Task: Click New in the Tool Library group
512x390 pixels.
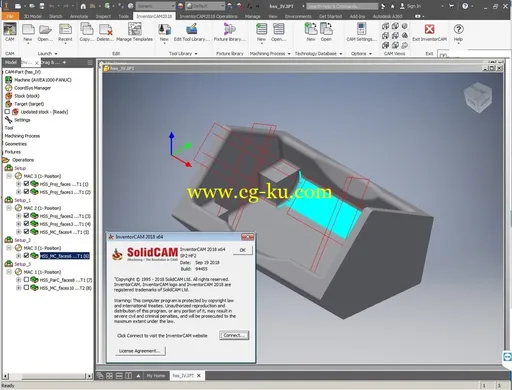Action: click(164, 33)
